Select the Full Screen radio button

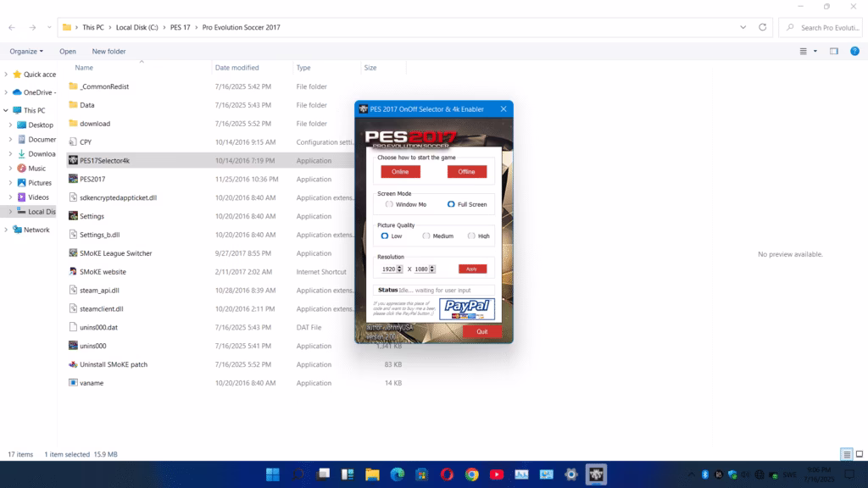tap(451, 204)
